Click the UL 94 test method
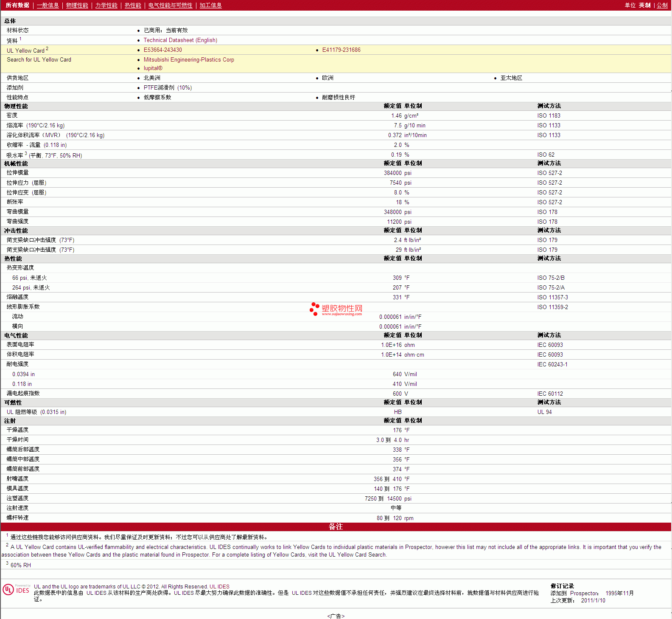Image resolution: width=672 pixels, height=619 pixels. pos(544,412)
